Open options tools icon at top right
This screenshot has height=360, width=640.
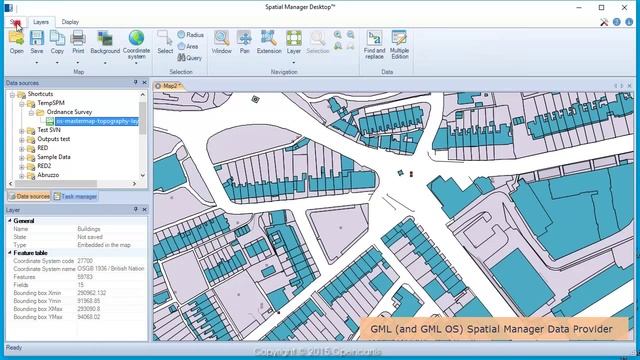point(604,22)
